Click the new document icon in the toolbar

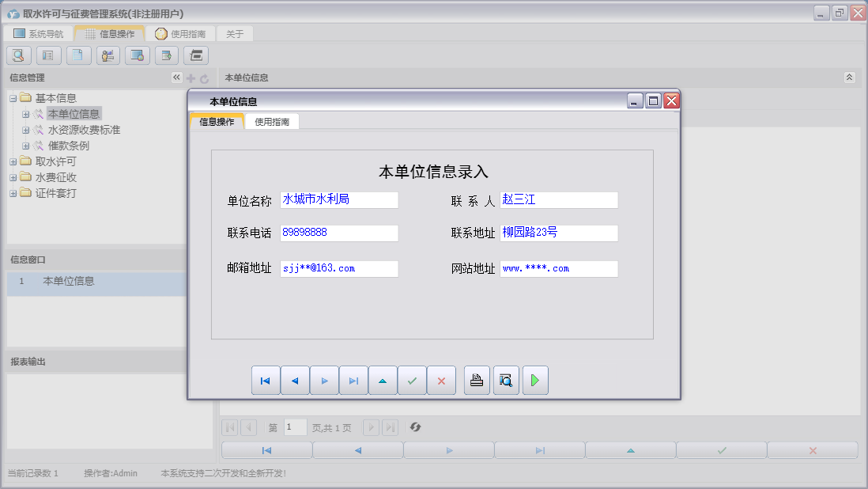[77, 55]
